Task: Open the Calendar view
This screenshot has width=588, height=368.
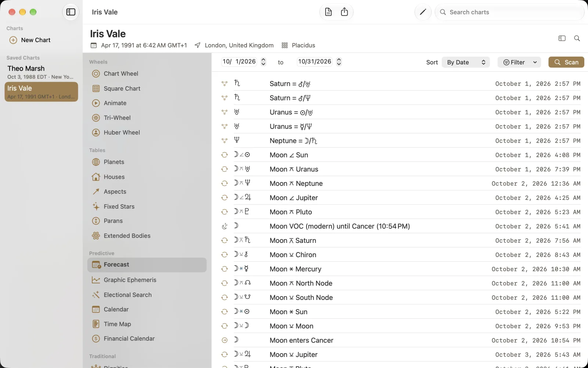Action: tap(147, 309)
